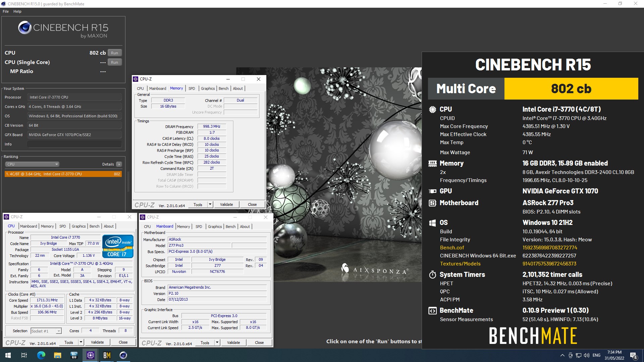Click Intel Core i7 badge in CPU-Z
644x362 pixels.
[118, 247]
